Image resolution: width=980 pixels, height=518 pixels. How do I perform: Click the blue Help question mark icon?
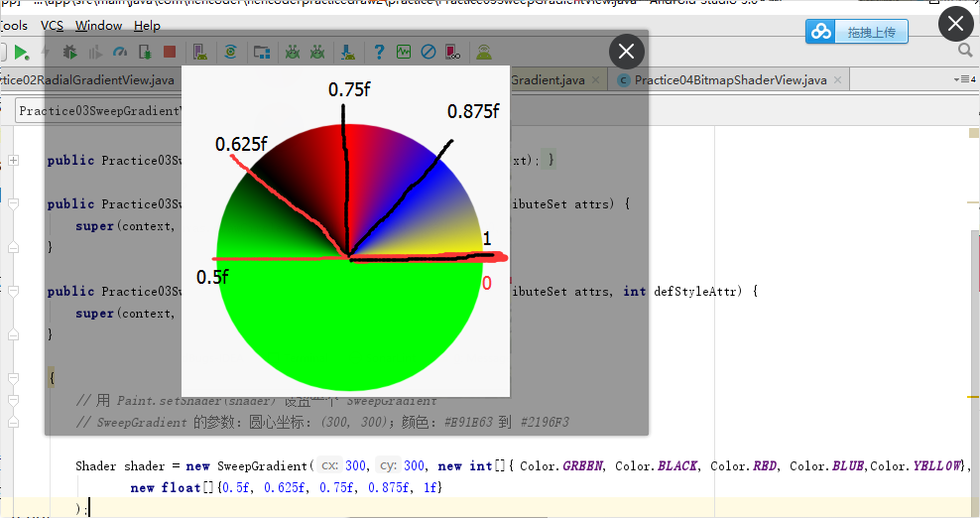tap(379, 52)
